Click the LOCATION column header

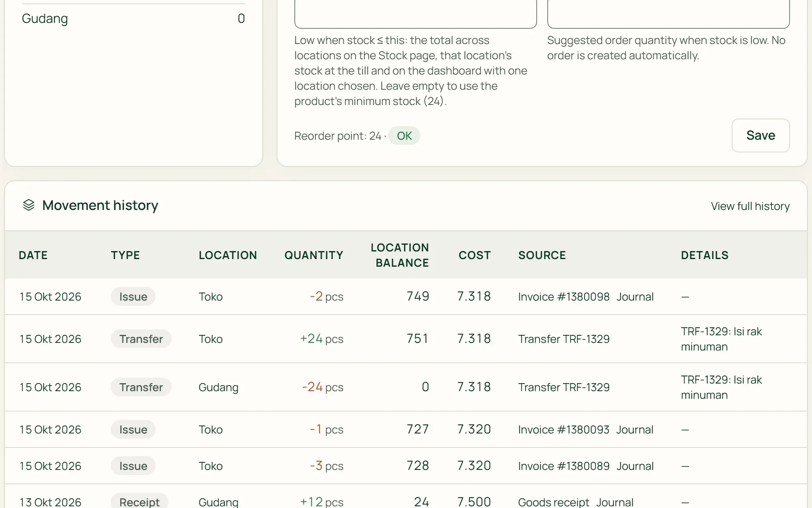[228, 255]
